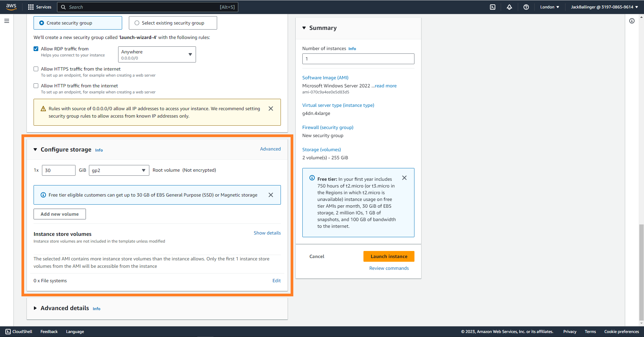Open CloudShell from the top navigation bar icon

point(492,7)
